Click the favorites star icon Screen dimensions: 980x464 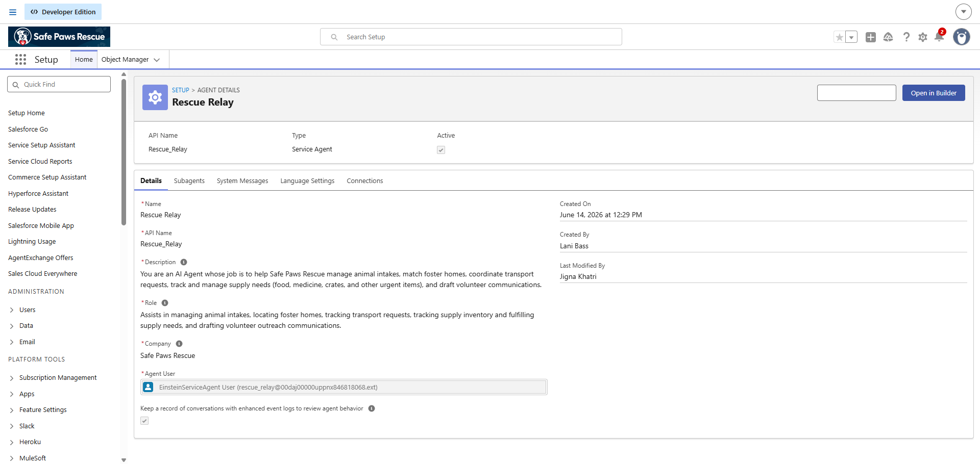point(839,37)
